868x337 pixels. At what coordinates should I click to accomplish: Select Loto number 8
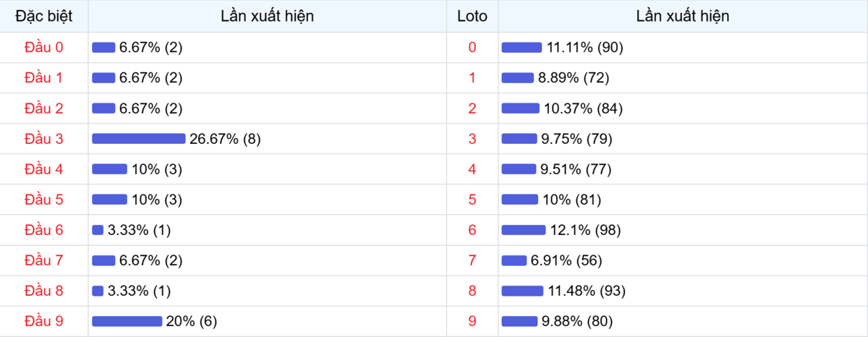click(472, 291)
